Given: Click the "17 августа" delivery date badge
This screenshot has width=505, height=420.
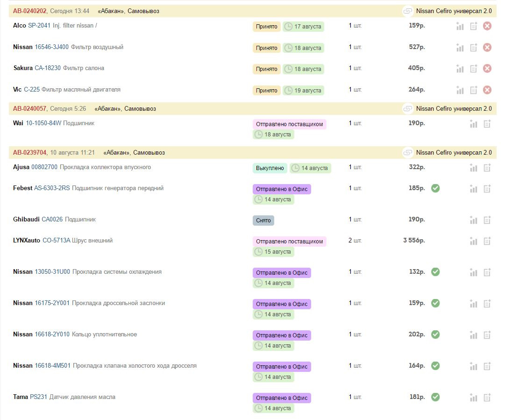Looking at the screenshot, I should (303, 27).
